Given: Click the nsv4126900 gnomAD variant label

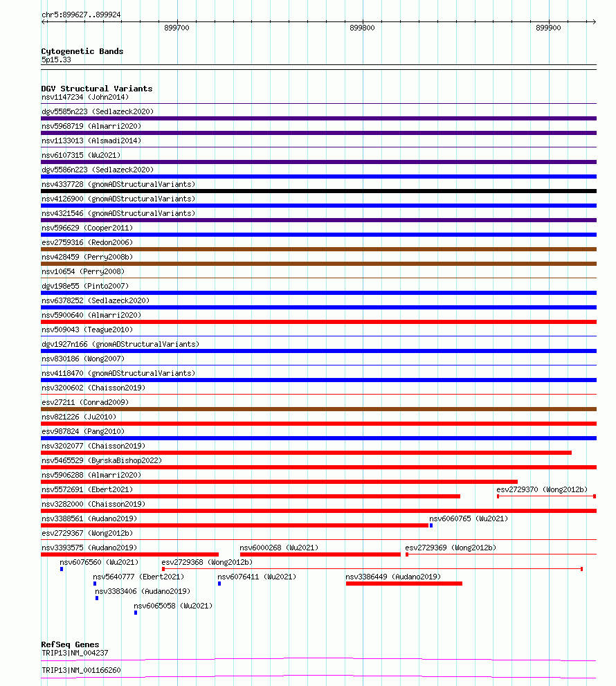Looking at the screenshot, I should click(x=118, y=199).
